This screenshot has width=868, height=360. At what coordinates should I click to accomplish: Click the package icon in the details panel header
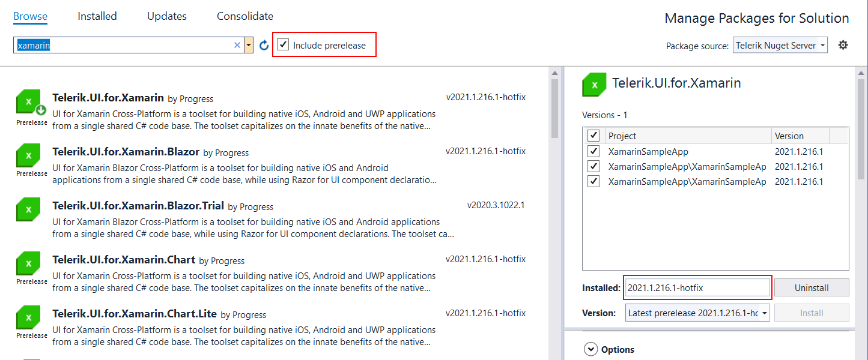point(595,85)
